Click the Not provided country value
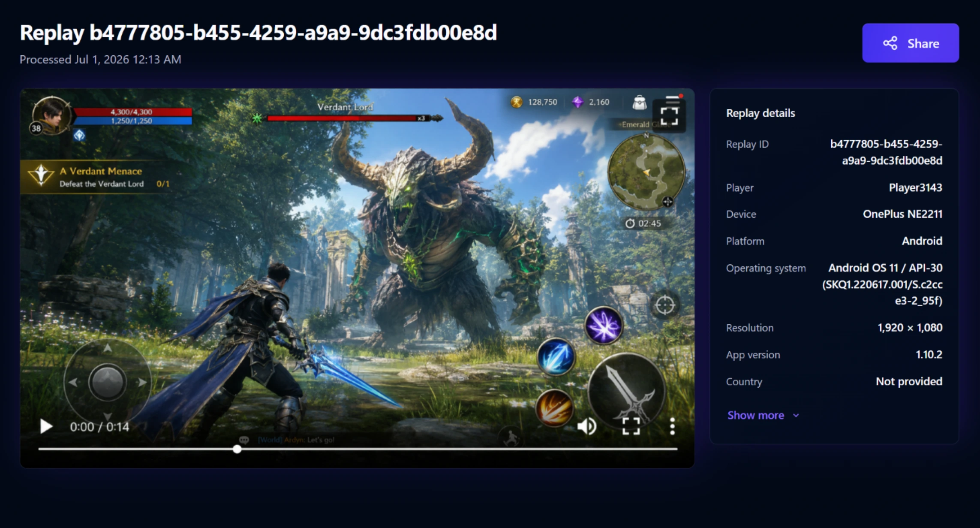980x528 pixels. pyautogui.click(x=909, y=381)
